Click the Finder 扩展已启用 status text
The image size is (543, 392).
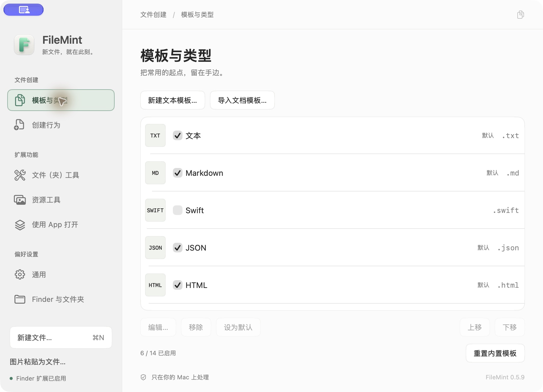[41, 378]
